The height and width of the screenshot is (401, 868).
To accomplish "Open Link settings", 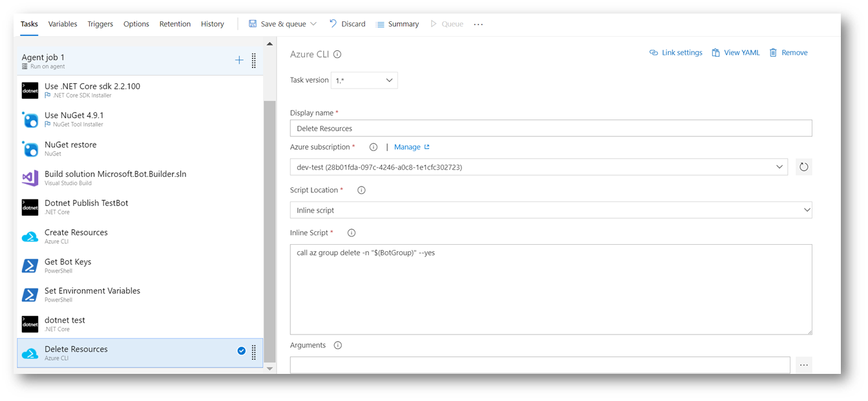I will tap(676, 53).
